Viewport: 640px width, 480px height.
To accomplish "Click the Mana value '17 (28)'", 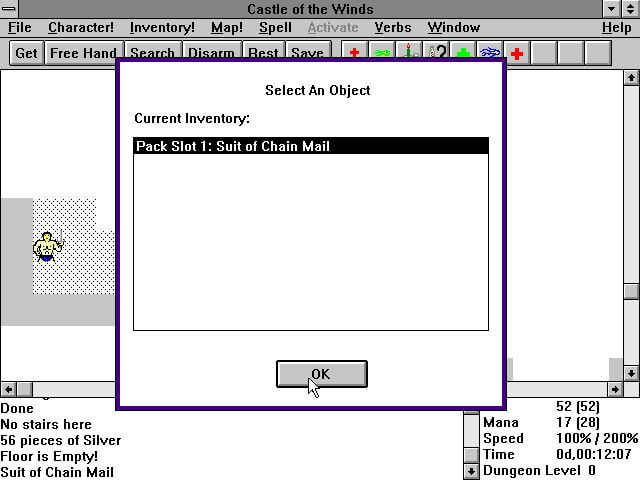I will pos(577,422).
